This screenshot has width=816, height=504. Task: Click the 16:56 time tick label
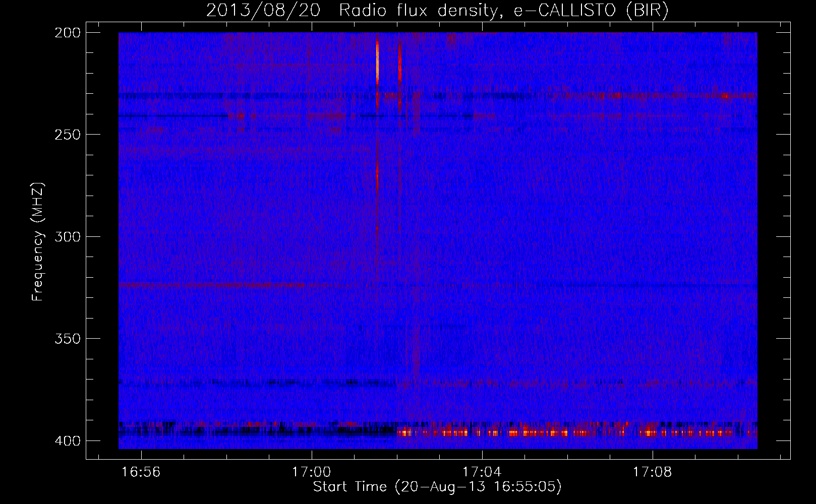pos(141,472)
